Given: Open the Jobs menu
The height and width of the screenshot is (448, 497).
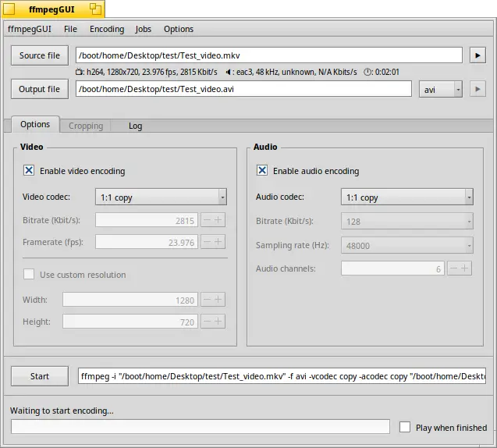Looking at the screenshot, I should pos(144,29).
